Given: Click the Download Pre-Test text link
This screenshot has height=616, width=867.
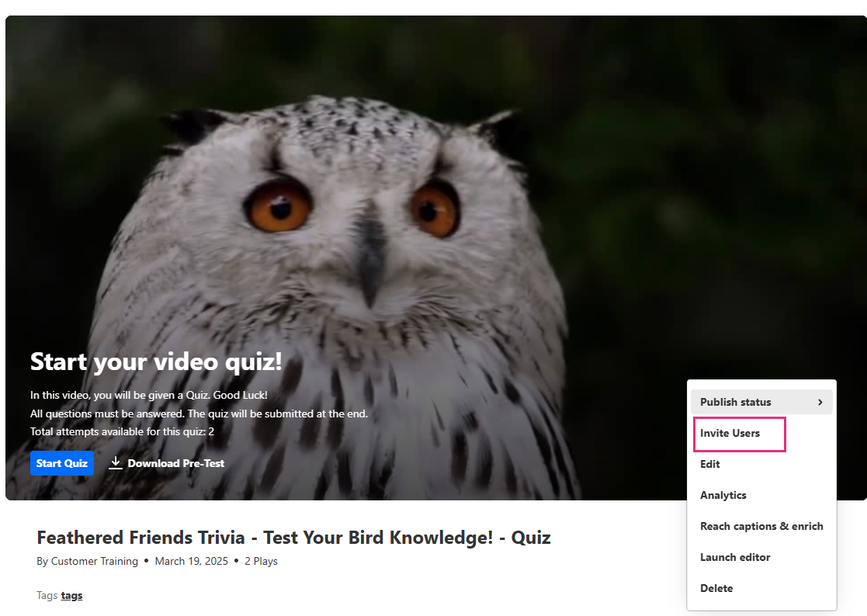Looking at the screenshot, I should tap(176, 463).
